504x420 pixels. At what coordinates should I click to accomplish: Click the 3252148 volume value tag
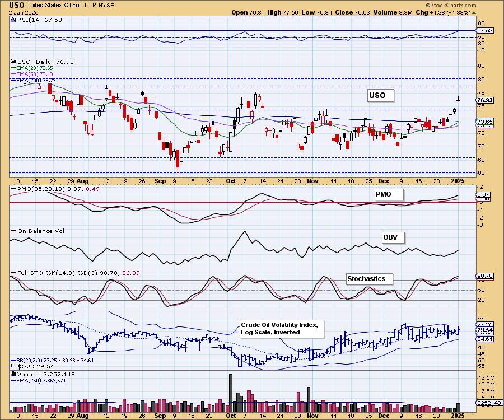[x=489, y=403]
